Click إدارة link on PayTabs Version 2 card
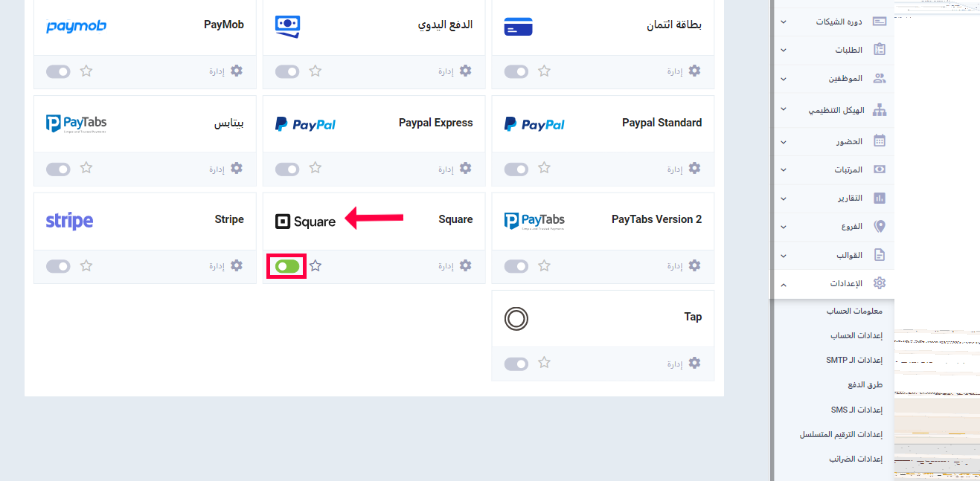The image size is (980, 481). (675, 266)
